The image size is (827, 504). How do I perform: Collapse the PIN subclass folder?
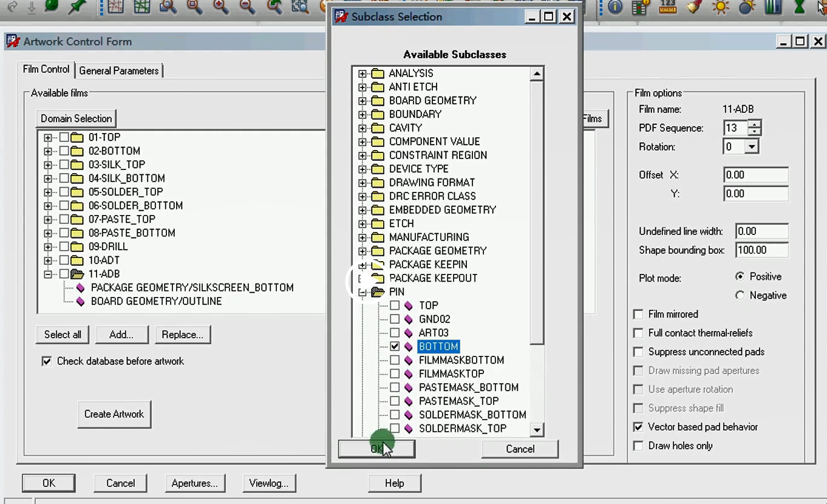point(362,292)
